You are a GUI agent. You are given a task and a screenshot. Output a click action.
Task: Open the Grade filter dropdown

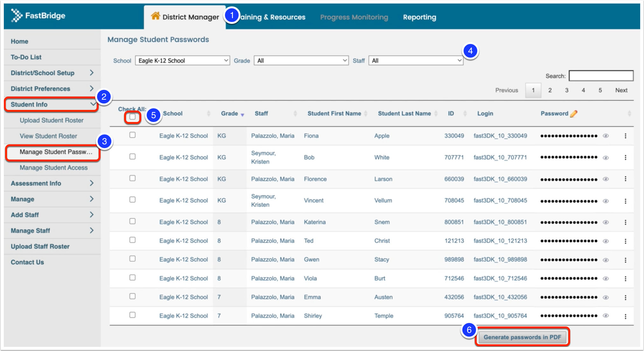point(301,61)
